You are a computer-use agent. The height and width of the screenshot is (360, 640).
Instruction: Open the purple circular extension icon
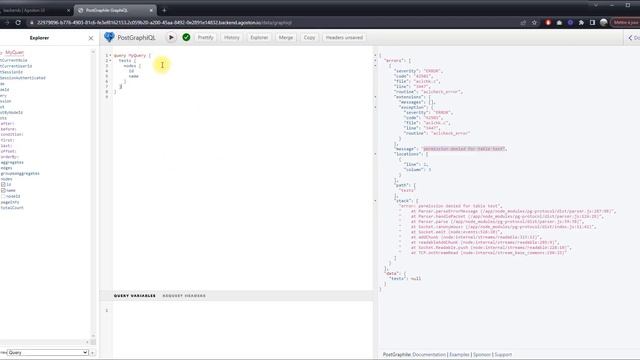coord(570,22)
